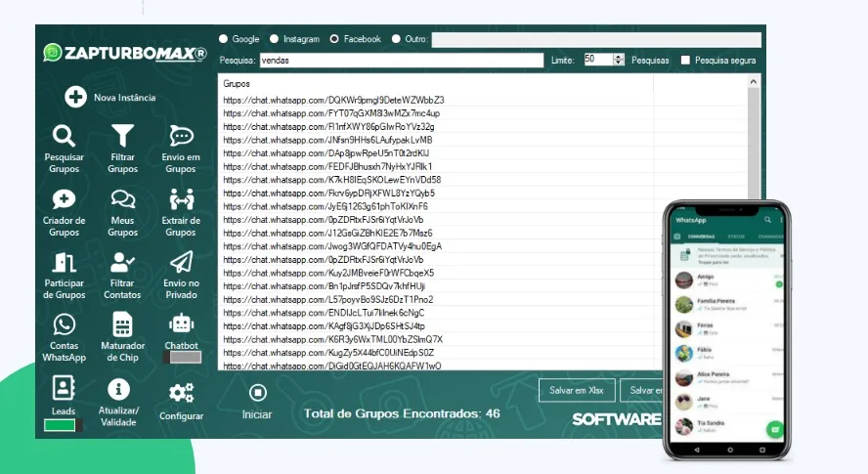Switch to Conversas tab on phone
This screenshot has width=868, height=474.
click(x=701, y=237)
